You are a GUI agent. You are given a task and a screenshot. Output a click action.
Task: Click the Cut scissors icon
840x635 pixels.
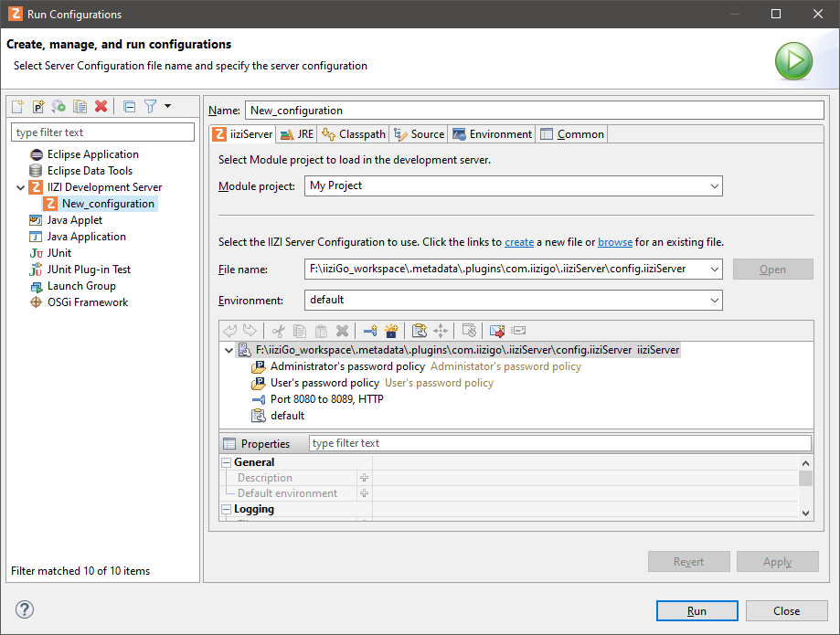[x=278, y=331]
